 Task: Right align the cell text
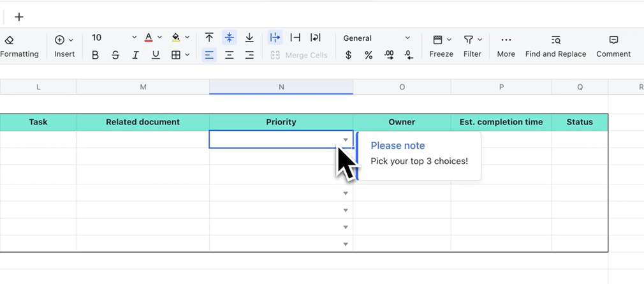point(249,56)
